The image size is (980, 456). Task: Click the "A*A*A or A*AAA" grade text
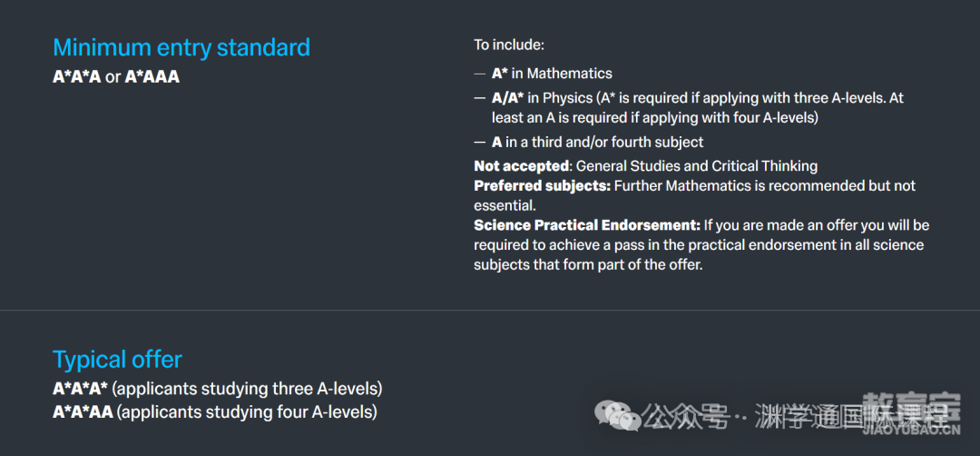tap(116, 77)
